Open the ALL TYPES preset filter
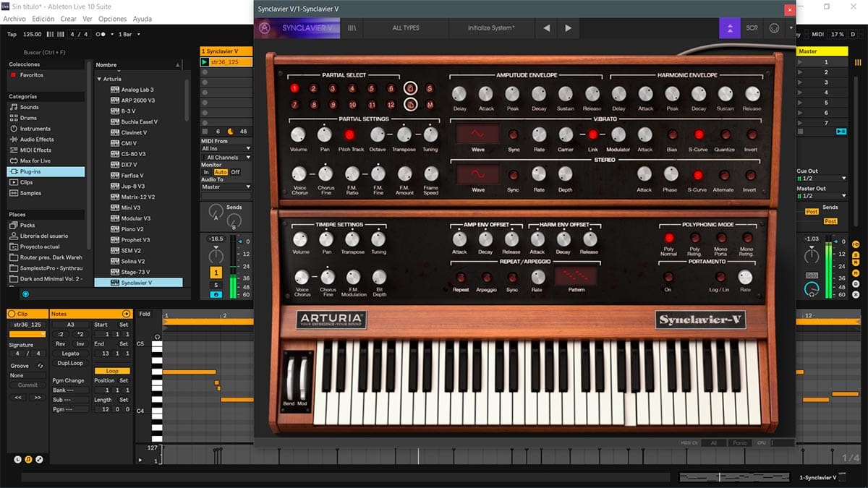 coord(406,28)
